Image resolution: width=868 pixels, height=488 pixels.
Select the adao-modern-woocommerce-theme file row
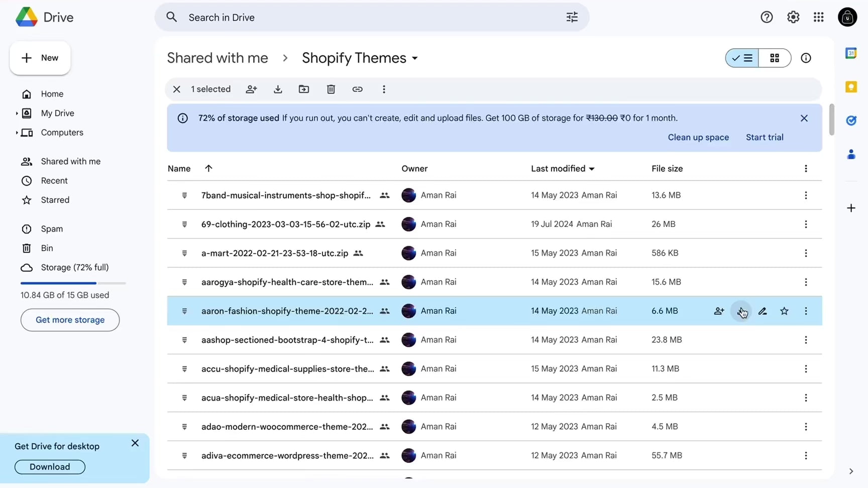(x=494, y=427)
